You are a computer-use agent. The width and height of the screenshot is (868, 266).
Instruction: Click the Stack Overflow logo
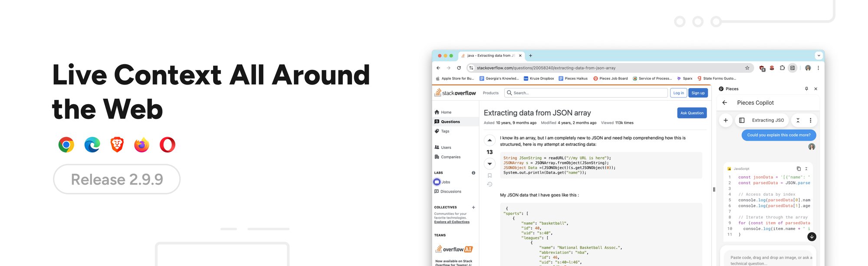456,92
